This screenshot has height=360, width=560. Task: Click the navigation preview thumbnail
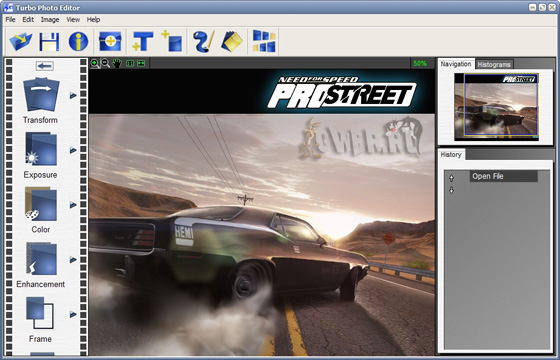point(496,107)
